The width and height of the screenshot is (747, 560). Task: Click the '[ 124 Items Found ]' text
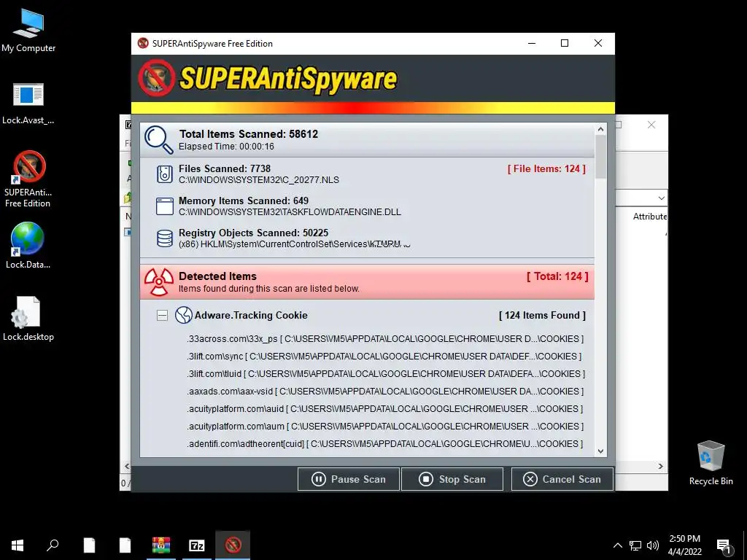542,315
